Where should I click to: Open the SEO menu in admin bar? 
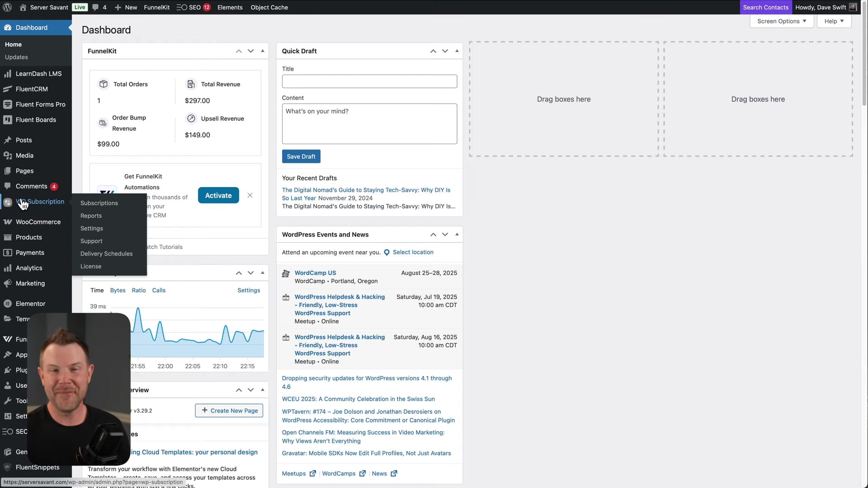[193, 7]
